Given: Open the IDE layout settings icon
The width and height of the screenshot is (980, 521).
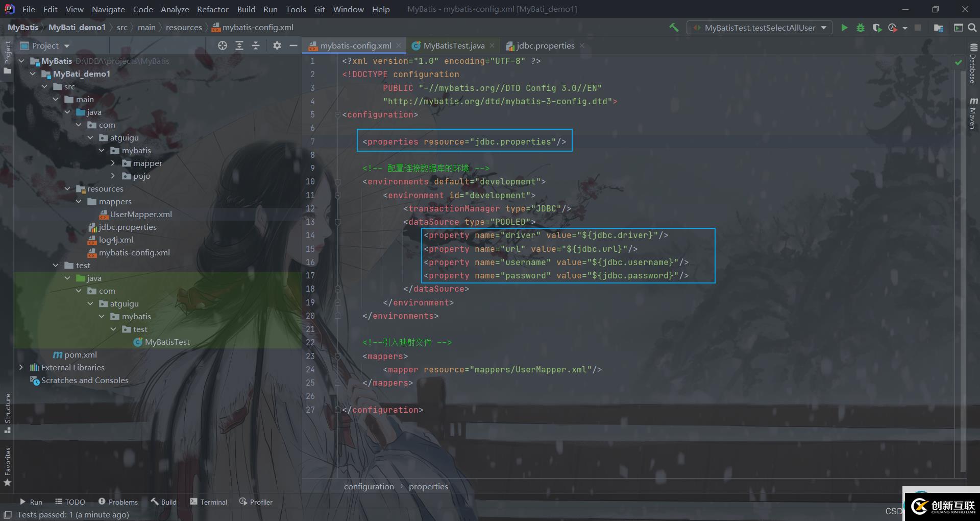Looking at the screenshot, I should (958, 28).
